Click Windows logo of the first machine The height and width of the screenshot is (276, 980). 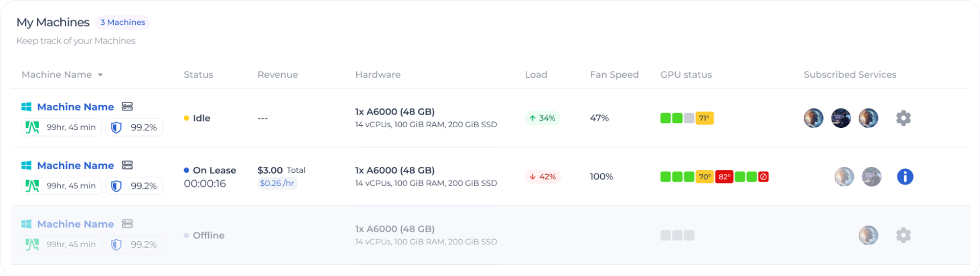[x=26, y=107]
